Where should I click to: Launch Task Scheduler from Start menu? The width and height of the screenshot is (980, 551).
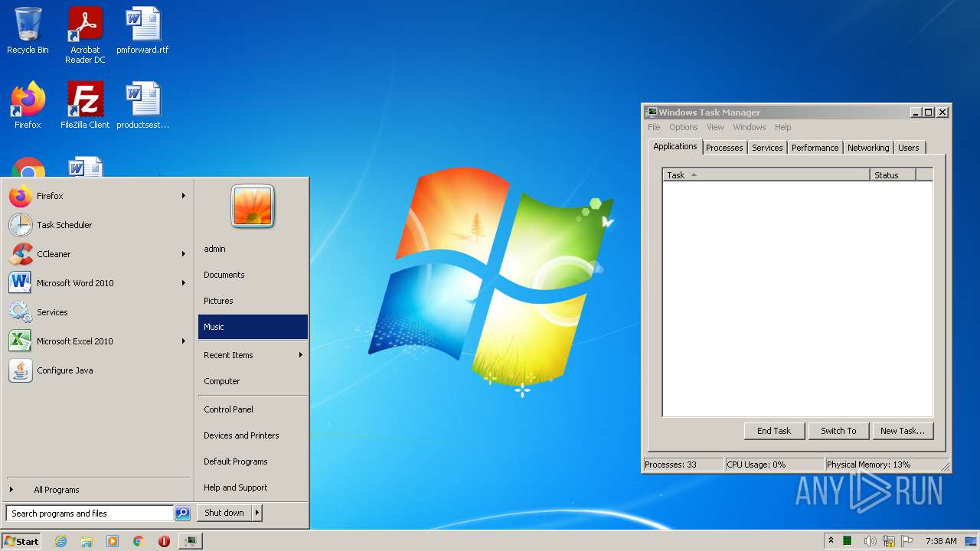pyautogui.click(x=97, y=225)
